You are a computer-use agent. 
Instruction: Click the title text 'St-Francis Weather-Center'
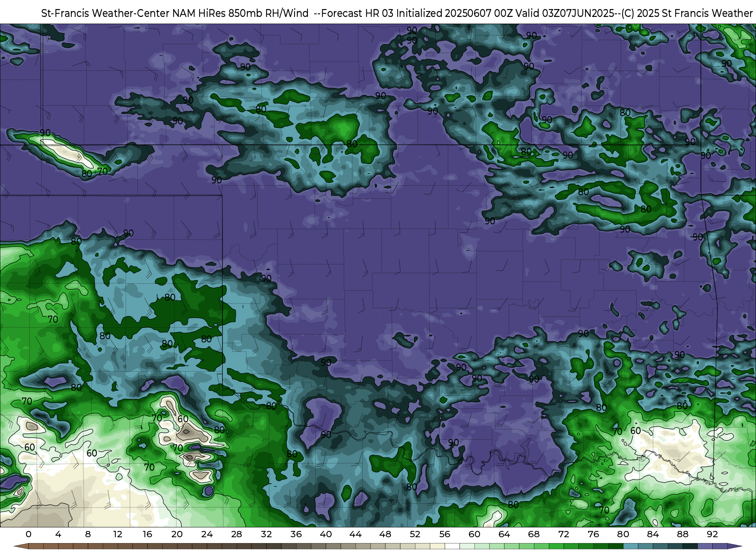(x=106, y=13)
